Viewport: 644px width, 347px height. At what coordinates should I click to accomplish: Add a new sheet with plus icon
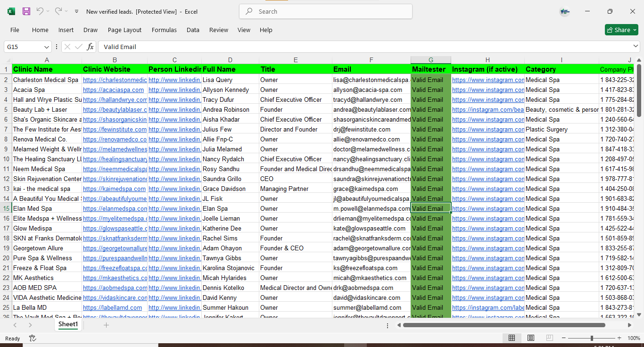(x=106, y=325)
